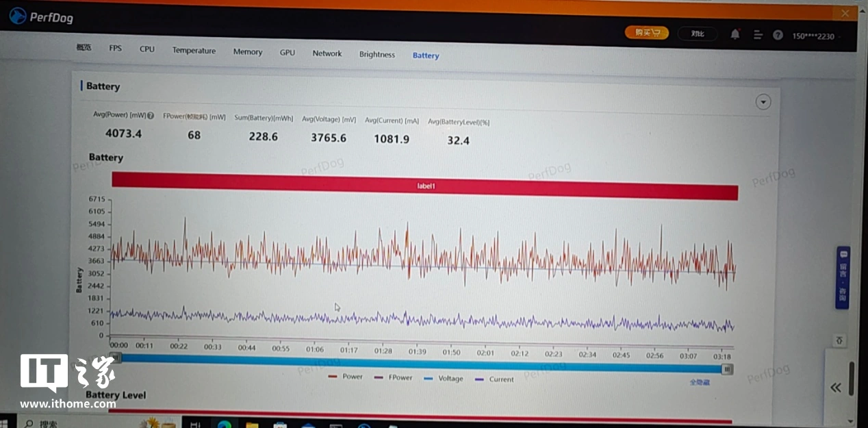Collapse the Battery section with the round arrow
This screenshot has height=428, width=868.
pos(763,102)
